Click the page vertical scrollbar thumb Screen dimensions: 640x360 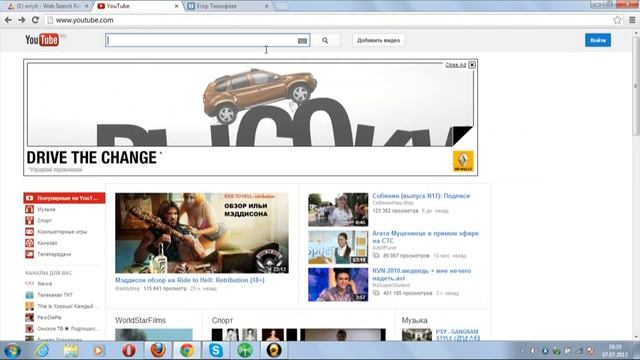click(x=636, y=86)
